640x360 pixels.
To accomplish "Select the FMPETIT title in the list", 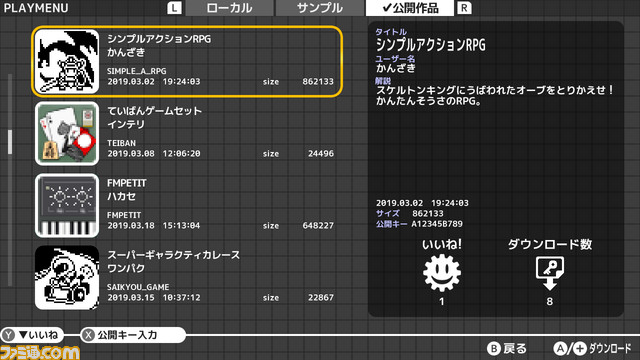I will click(x=127, y=183).
